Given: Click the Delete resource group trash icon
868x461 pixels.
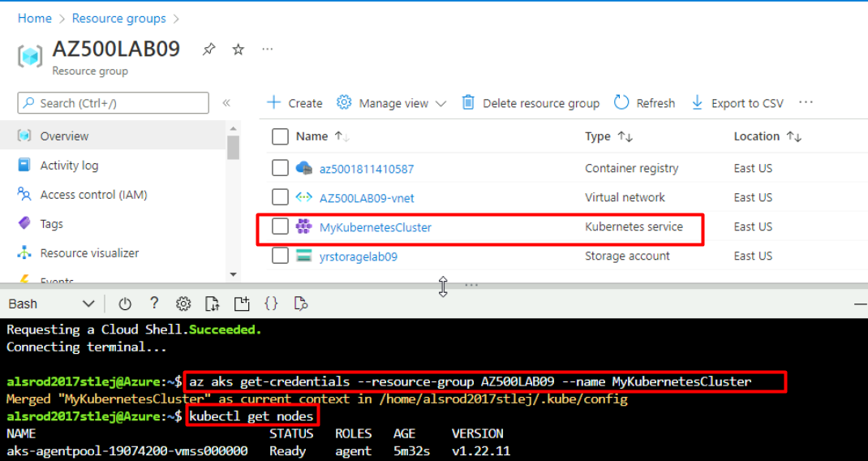Looking at the screenshot, I should coord(468,102).
